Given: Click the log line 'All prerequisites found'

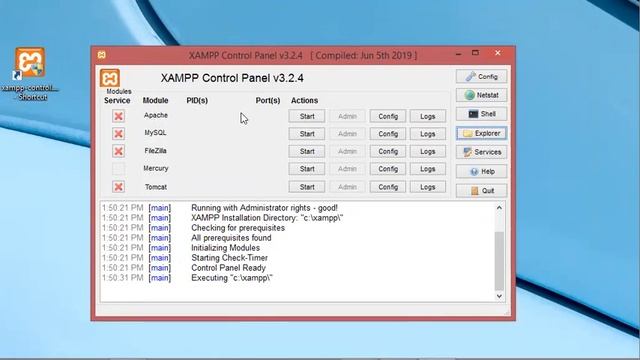Looking at the screenshot, I should (x=231, y=238).
